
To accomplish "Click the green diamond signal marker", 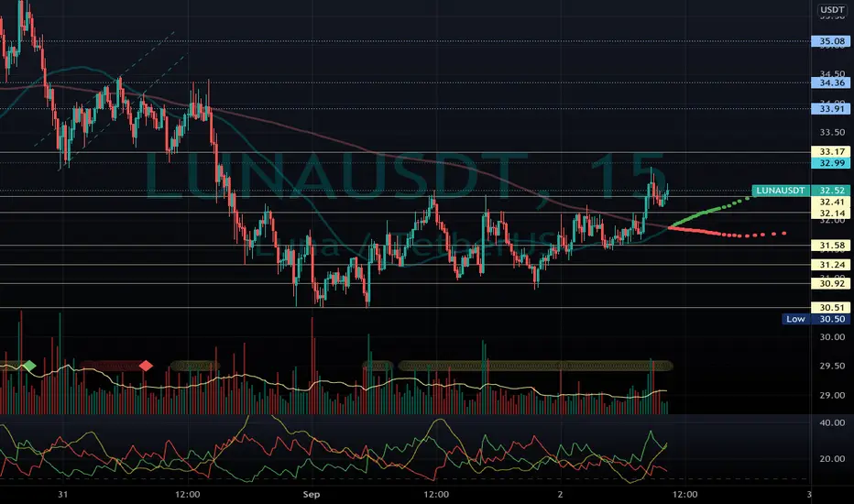I will click(29, 366).
